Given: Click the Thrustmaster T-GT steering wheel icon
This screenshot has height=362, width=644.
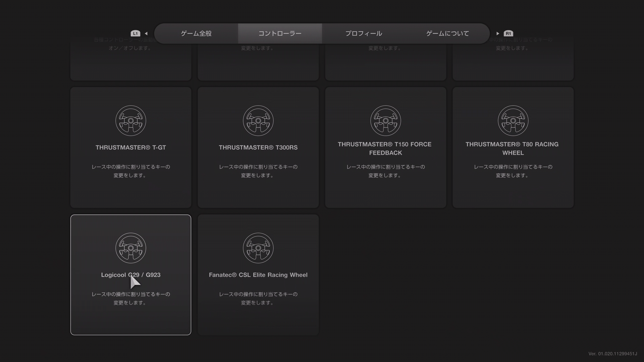Looking at the screenshot, I should pos(130,121).
